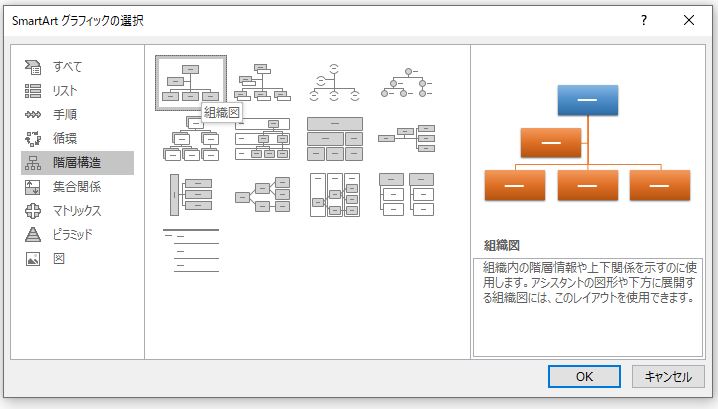Select the 組織図 organization chart layout thumbnail
The width and height of the screenshot is (718, 409).
(191, 83)
